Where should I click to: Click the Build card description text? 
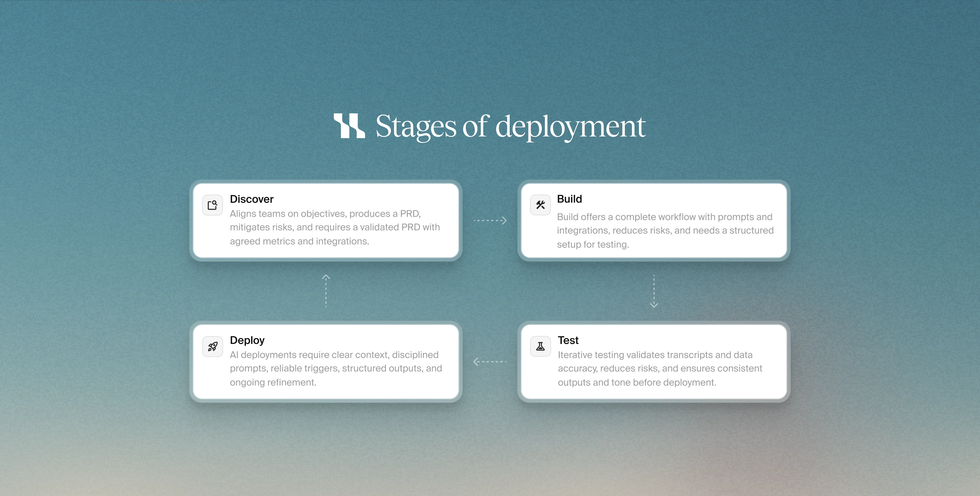click(x=665, y=231)
